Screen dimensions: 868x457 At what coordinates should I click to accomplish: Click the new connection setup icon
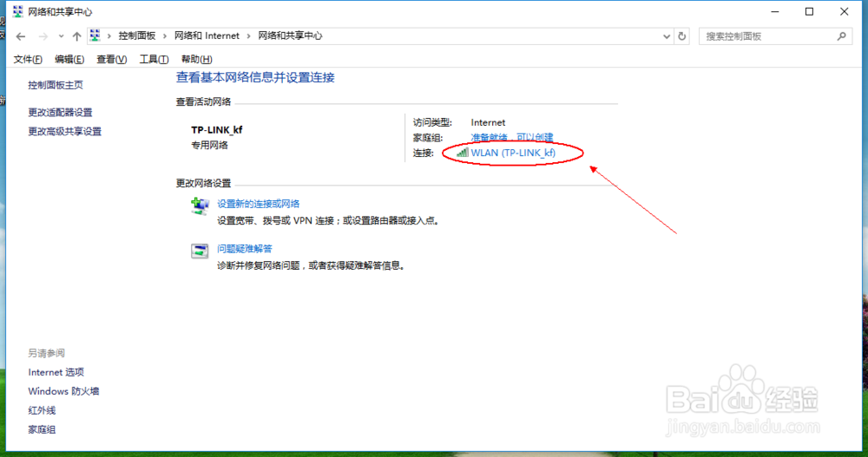(x=200, y=206)
